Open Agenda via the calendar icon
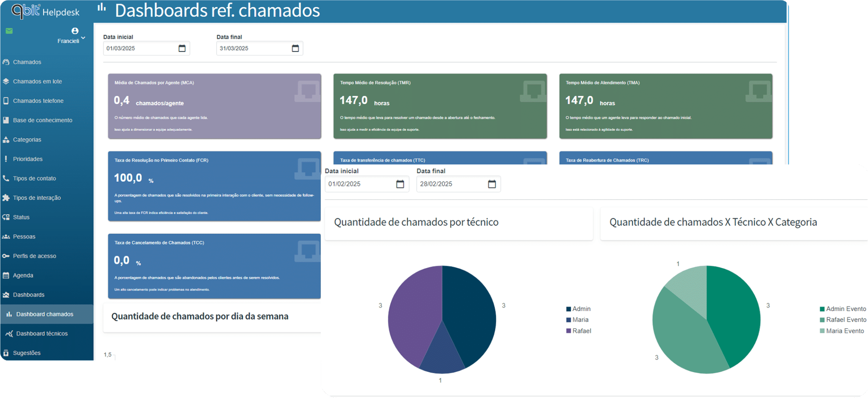The image size is (868, 398). pyautogui.click(x=6, y=275)
